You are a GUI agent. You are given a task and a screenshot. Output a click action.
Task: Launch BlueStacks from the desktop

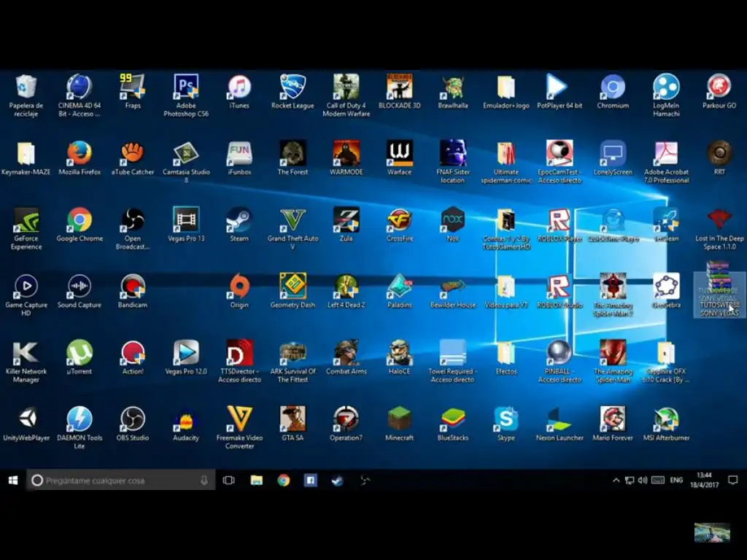coord(452,419)
